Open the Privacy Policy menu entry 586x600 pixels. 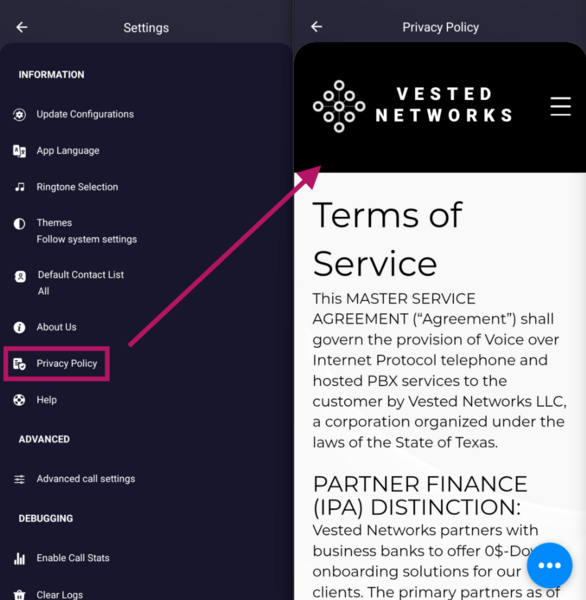point(57,364)
